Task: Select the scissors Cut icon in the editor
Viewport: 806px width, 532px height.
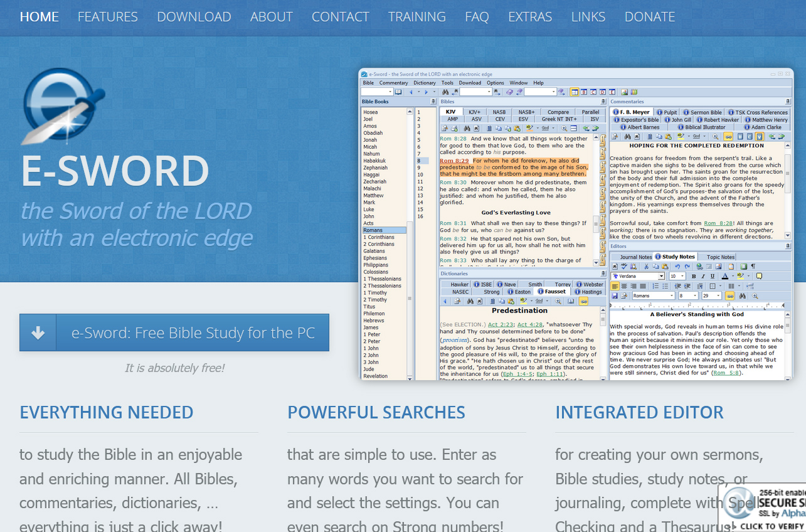Action: click(x=645, y=266)
